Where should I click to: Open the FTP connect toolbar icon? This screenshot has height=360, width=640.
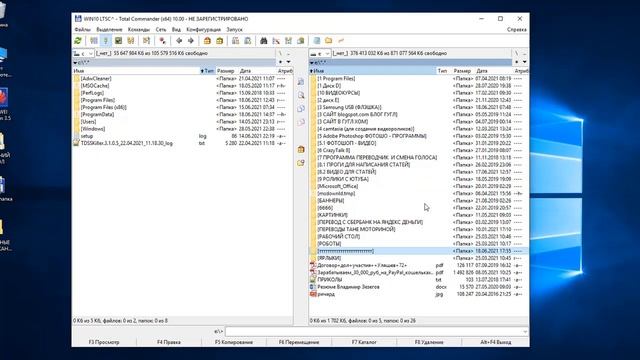point(236,41)
